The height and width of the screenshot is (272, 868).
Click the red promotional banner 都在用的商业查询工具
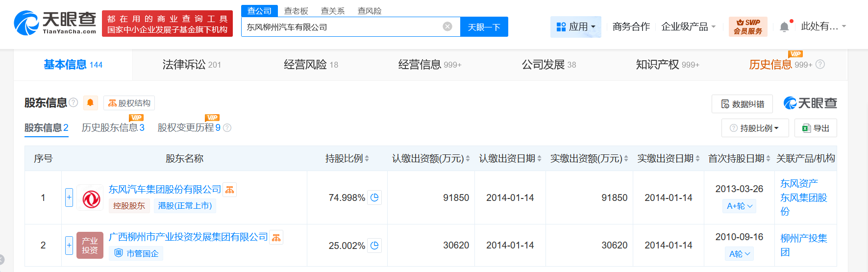(167, 24)
